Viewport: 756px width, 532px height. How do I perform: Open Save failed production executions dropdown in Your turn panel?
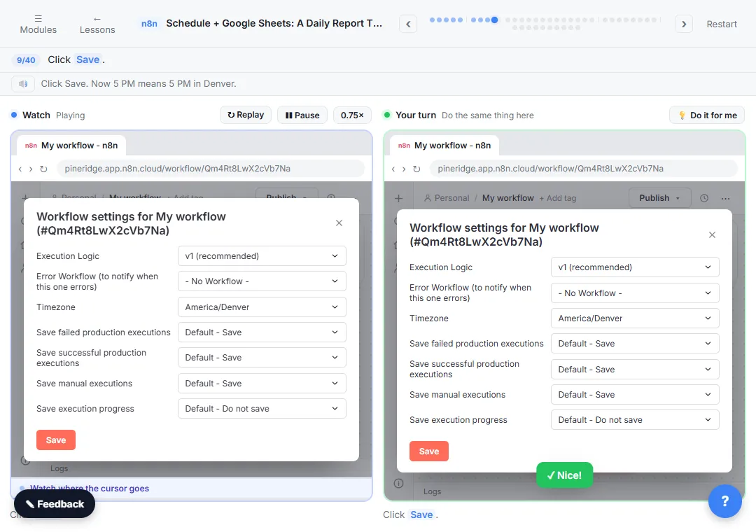point(635,344)
